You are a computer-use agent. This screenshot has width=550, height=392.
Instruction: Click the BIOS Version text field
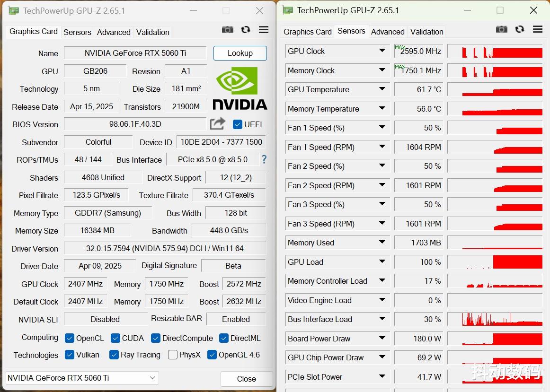tap(135, 124)
